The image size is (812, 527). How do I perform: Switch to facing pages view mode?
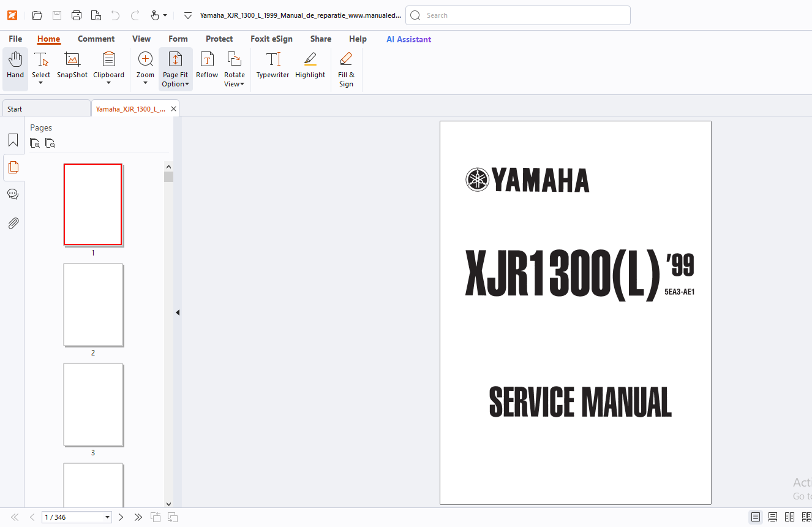[790, 517]
